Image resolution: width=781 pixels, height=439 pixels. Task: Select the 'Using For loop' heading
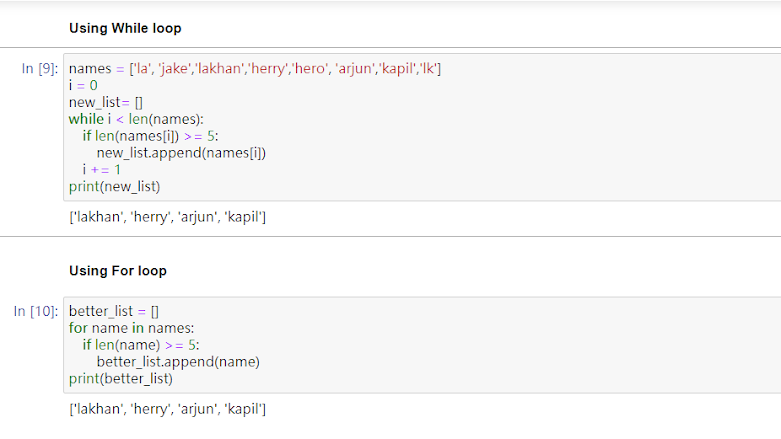click(118, 271)
